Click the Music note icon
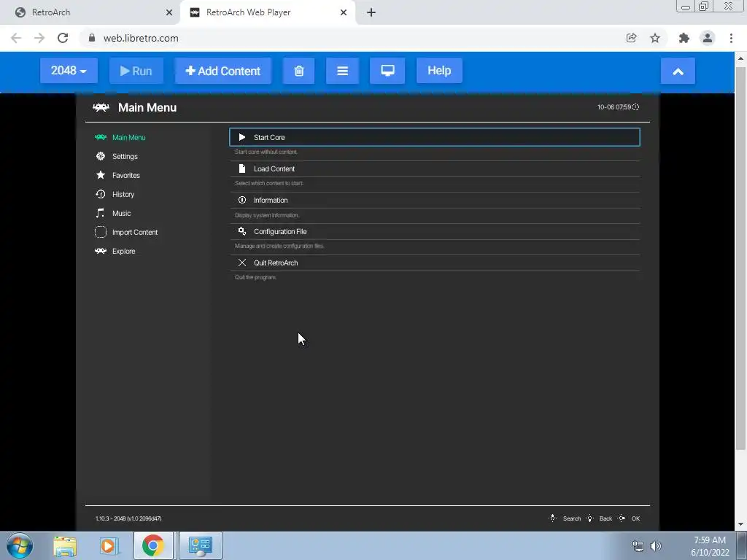 100,213
